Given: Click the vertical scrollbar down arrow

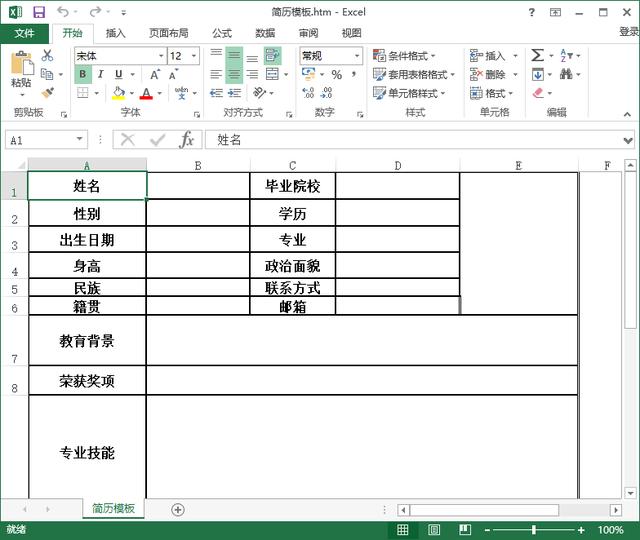Looking at the screenshot, I should point(630,493).
